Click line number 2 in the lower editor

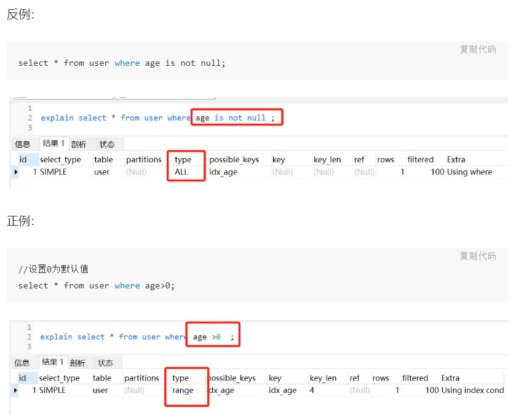tap(30, 337)
